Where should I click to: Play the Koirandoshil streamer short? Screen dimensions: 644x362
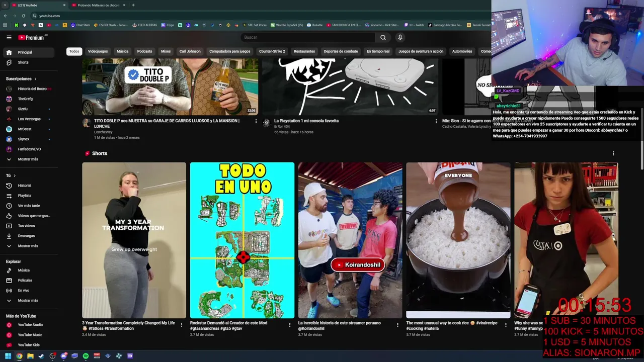pyautogui.click(x=350, y=240)
